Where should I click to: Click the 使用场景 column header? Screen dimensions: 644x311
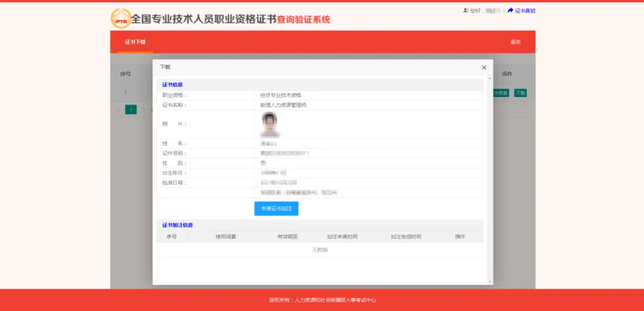[x=226, y=237]
